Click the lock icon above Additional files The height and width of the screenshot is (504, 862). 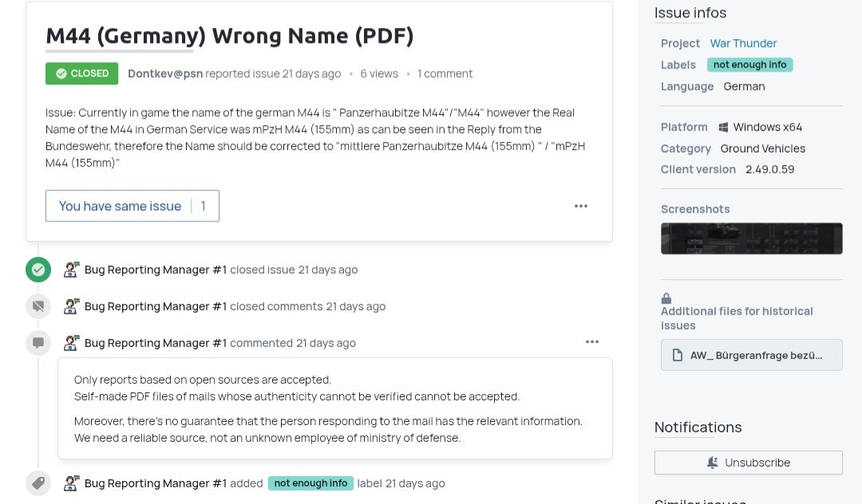pyautogui.click(x=666, y=298)
